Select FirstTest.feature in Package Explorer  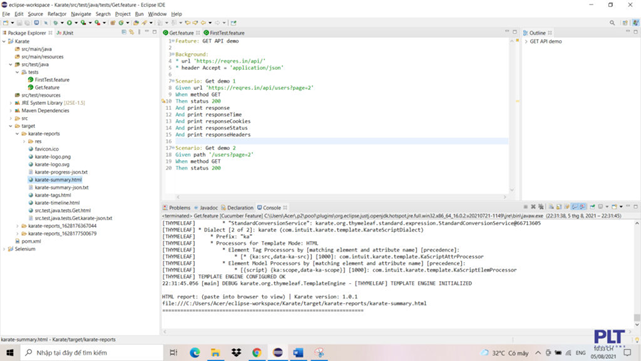pos(52,80)
